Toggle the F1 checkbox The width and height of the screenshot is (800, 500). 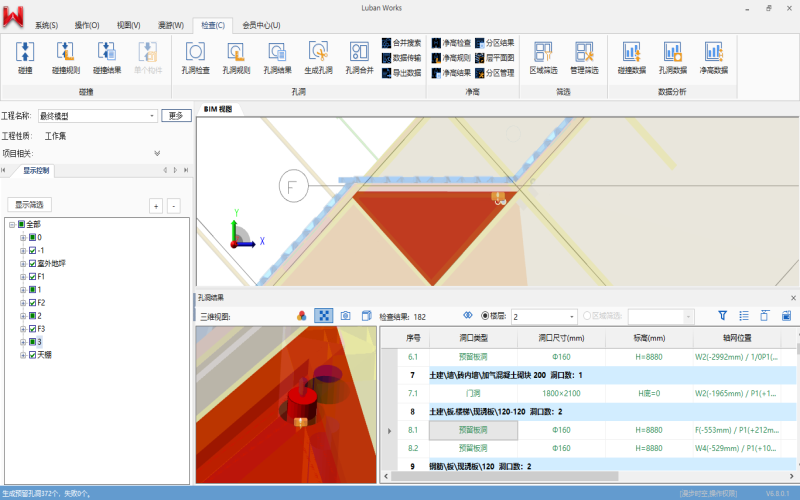pos(33,277)
